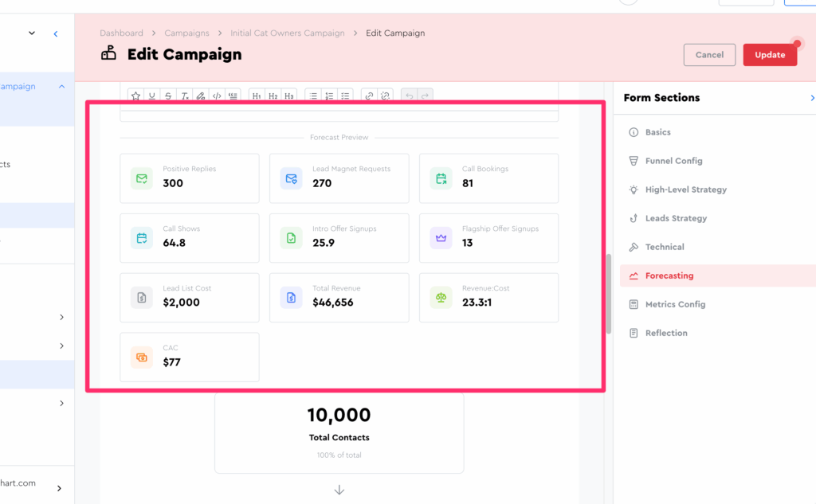The image size is (816, 504).
Task: Collapse the Form Sections panel chevron
Action: pyautogui.click(x=811, y=98)
